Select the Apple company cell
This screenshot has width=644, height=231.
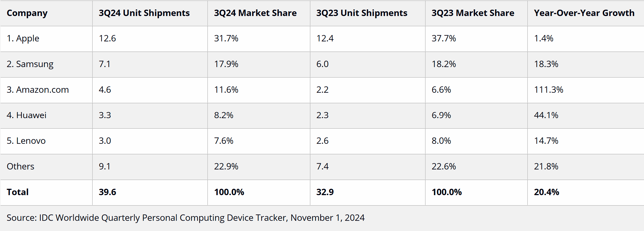23,38
